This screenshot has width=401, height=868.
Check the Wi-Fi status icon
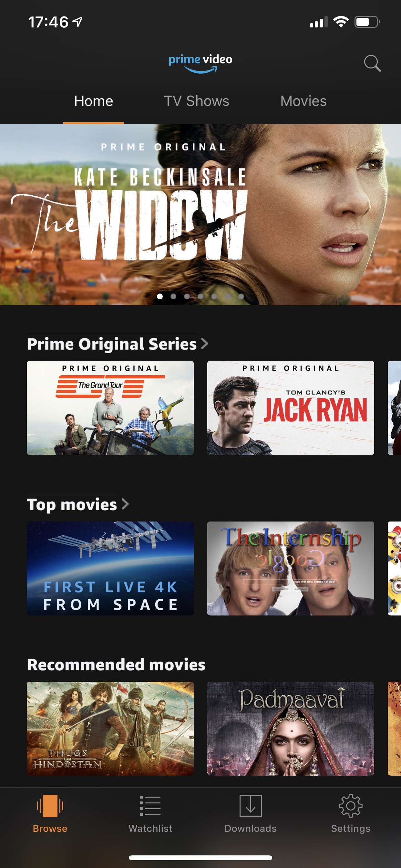341,22
